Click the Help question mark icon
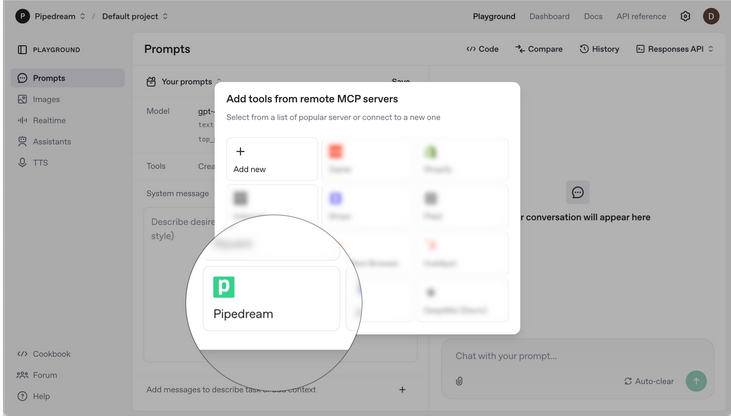Viewport: 731px width, 416px height. [x=22, y=396]
